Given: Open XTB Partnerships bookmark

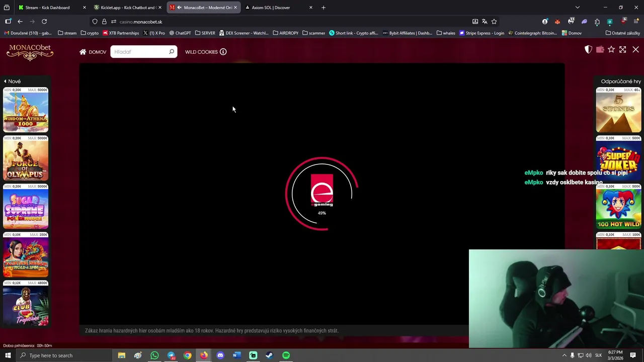Looking at the screenshot, I should 121,33.
